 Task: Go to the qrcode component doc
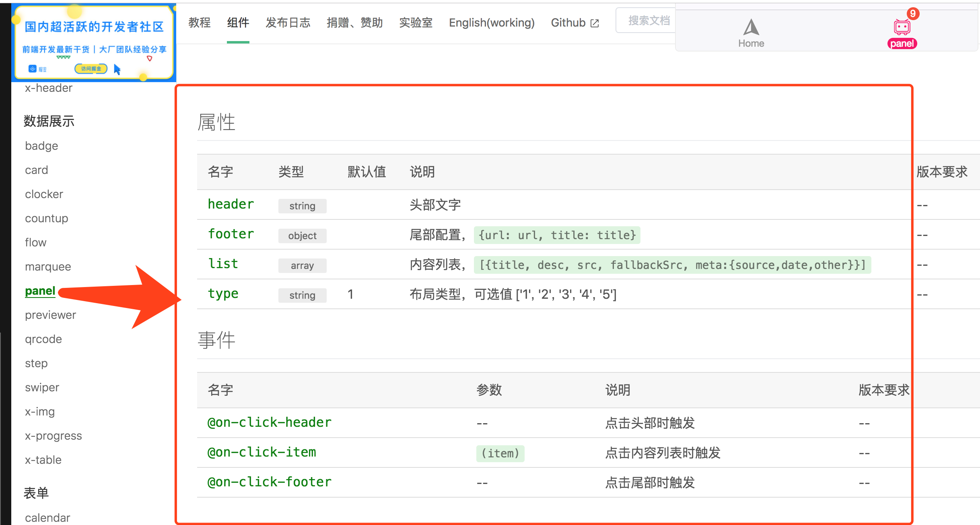(x=43, y=339)
